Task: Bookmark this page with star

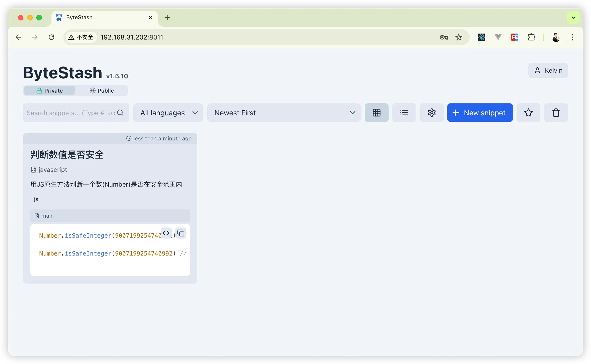Action: (x=459, y=37)
